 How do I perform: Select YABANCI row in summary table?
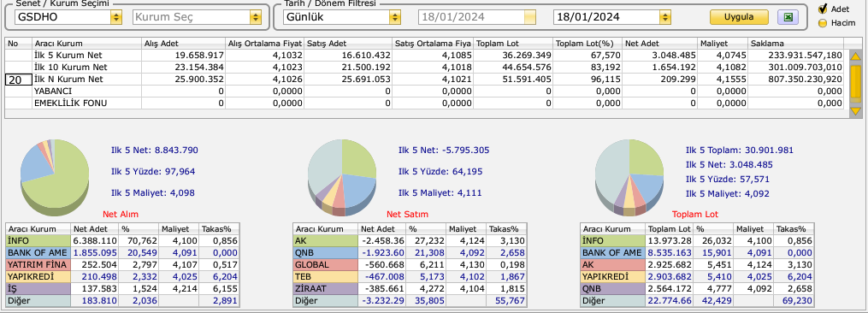tap(424, 91)
